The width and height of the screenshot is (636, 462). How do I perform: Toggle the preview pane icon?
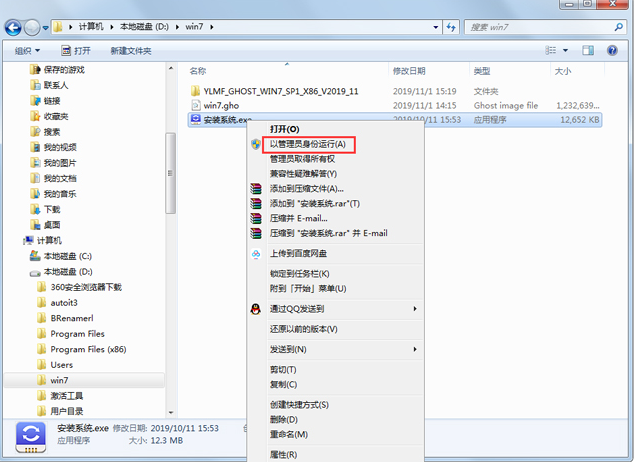(588, 50)
